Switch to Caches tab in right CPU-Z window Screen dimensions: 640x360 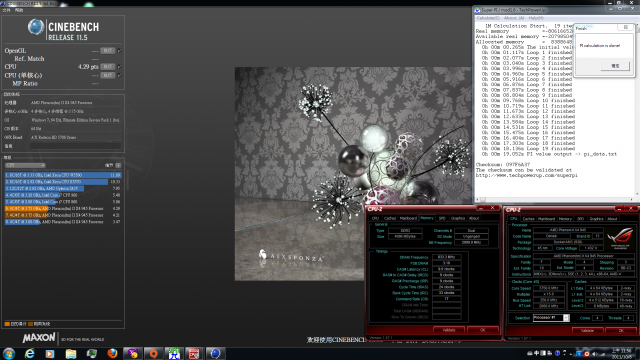tap(529, 219)
